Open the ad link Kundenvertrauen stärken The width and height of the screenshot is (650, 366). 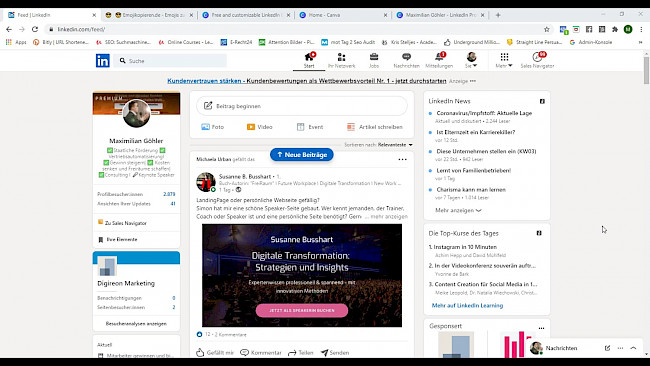tap(307, 81)
